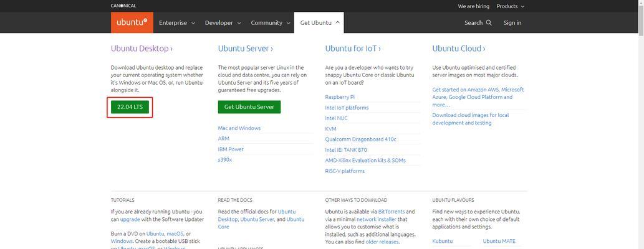Open the BitTorrents link
The width and height of the screenshot is (644, 249).
tap(392, 212)
